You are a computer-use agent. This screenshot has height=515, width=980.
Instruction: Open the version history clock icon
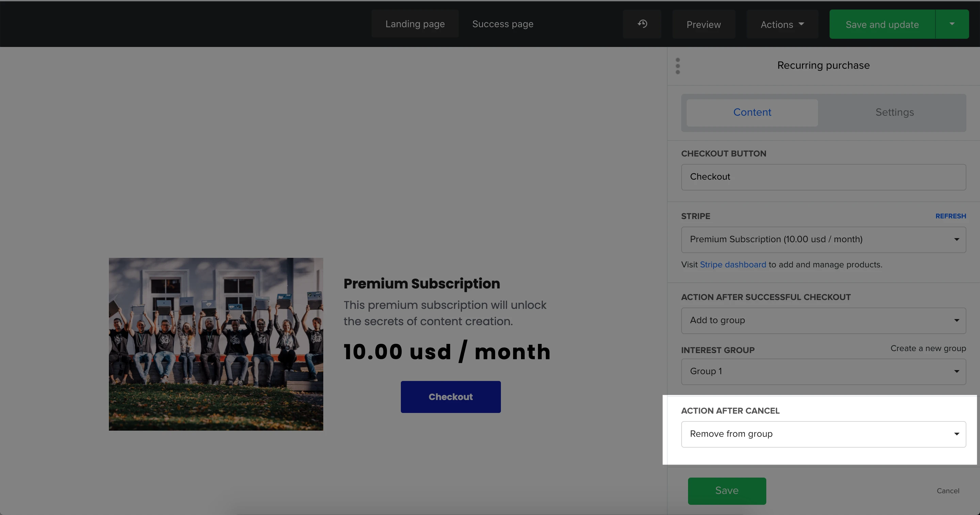[642, 24]
